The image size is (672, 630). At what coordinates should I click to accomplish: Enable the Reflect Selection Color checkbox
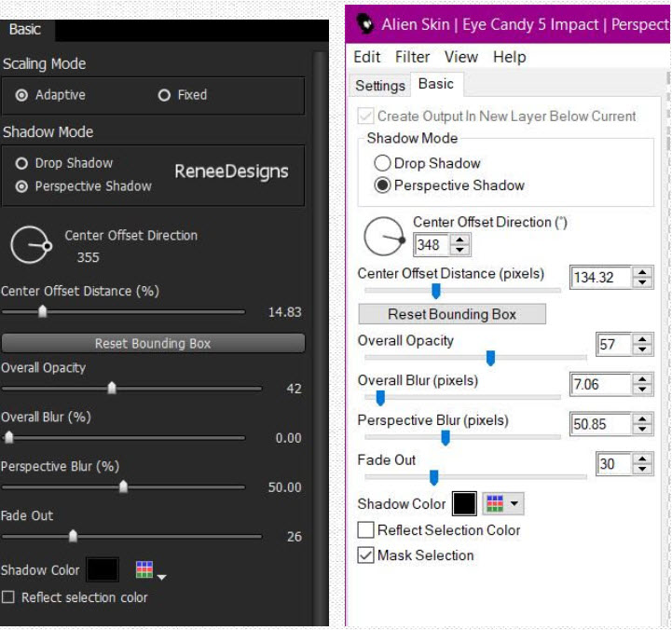(365, 529)
